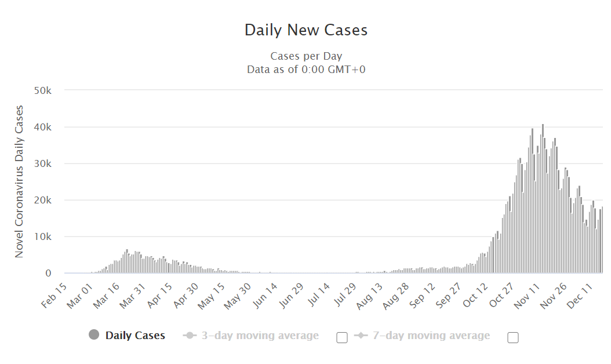Click the Data as of 0:00 GMT+0 text
The image size is (611, 364).
coord(306,70)
